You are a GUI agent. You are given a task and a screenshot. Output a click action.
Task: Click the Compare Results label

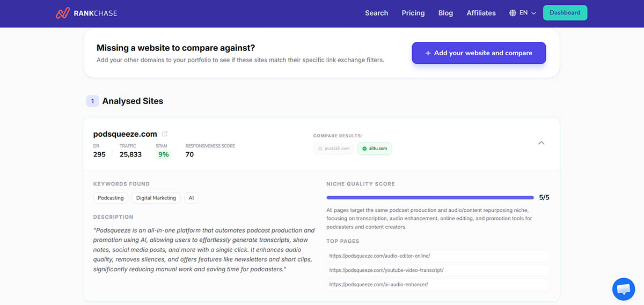338,136
